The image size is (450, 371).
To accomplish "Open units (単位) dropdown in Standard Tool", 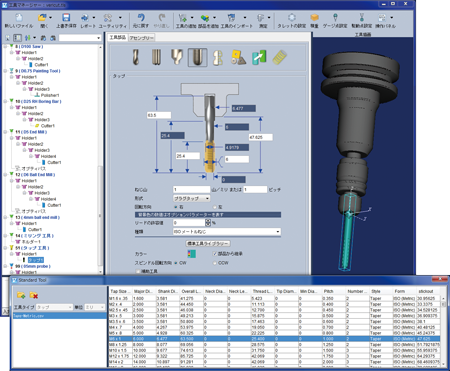I will pyautogui.click(x=95, y=307).
